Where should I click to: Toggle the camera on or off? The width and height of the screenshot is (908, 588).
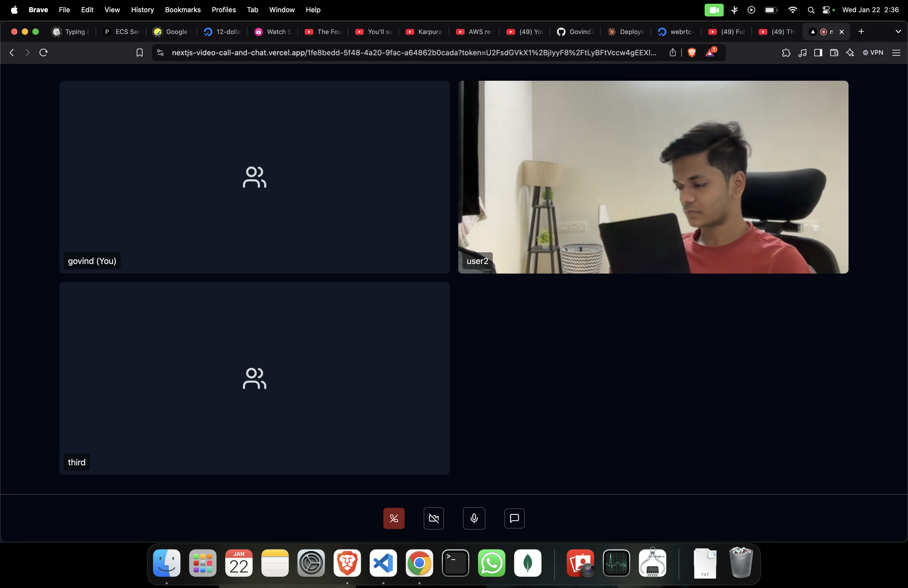[434, 518]
